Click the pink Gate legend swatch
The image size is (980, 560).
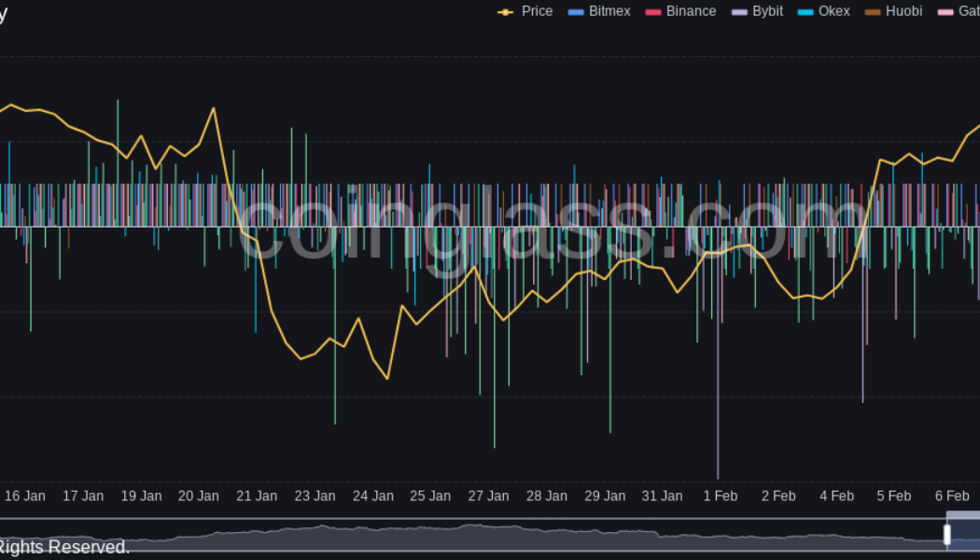click(945, 12)
